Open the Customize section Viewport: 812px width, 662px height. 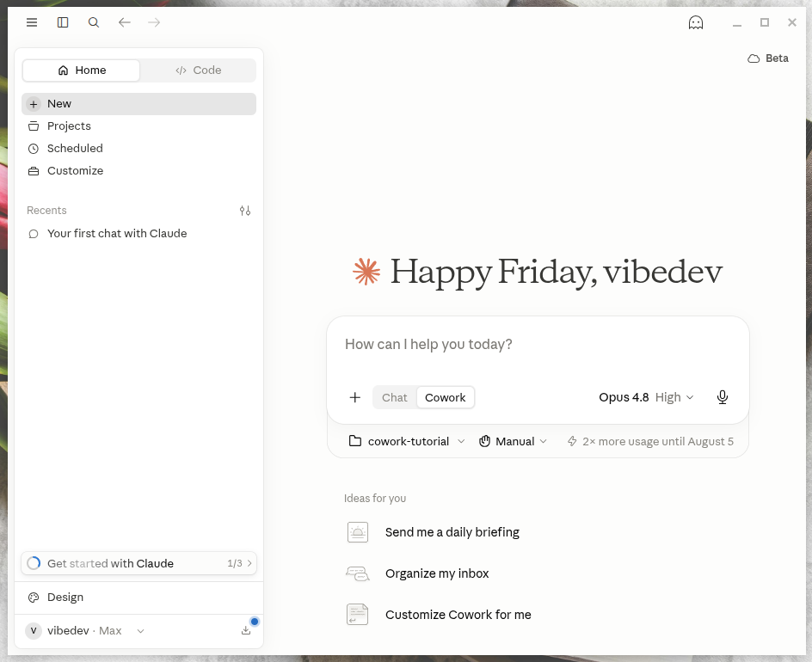[138, 171]
